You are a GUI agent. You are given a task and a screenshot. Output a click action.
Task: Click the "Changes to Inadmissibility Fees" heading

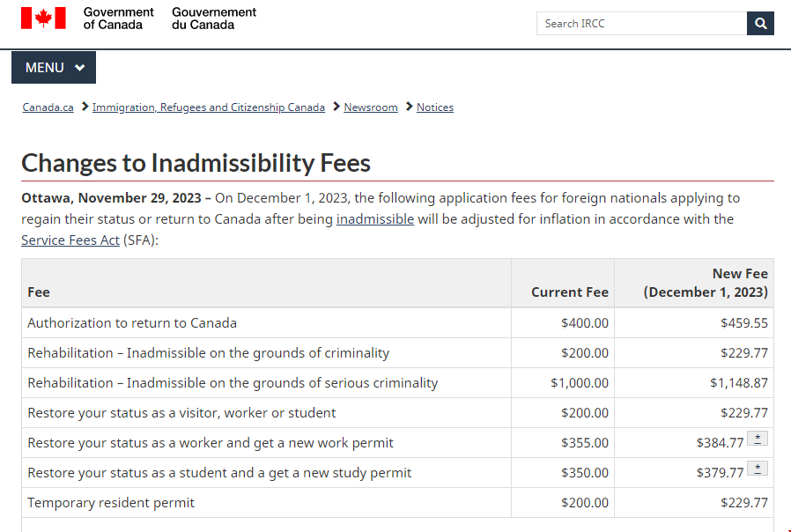pos(196,163)
